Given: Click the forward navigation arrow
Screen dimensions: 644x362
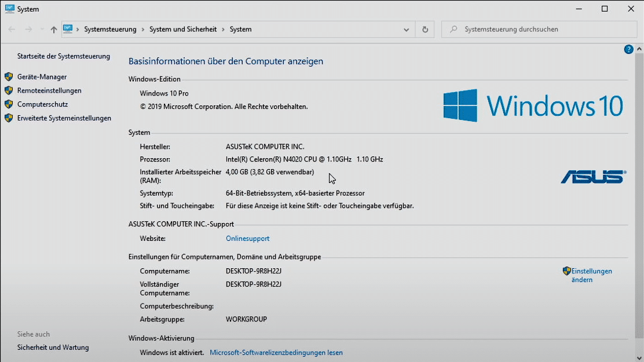Looking at the screenshot, I should pyautogui.click(x=28, y=30).
